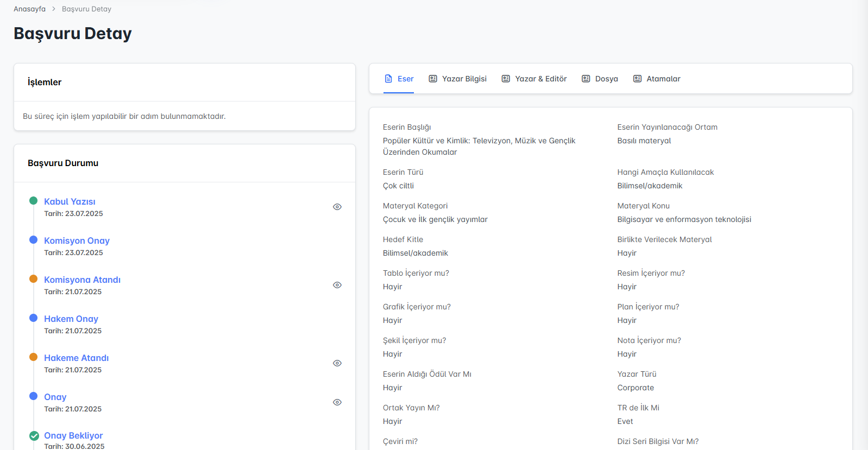The height and width of the screenshot is (450, 868).
Task: Select the Onay Bekliyor status entry
Action: pos(73,435)
